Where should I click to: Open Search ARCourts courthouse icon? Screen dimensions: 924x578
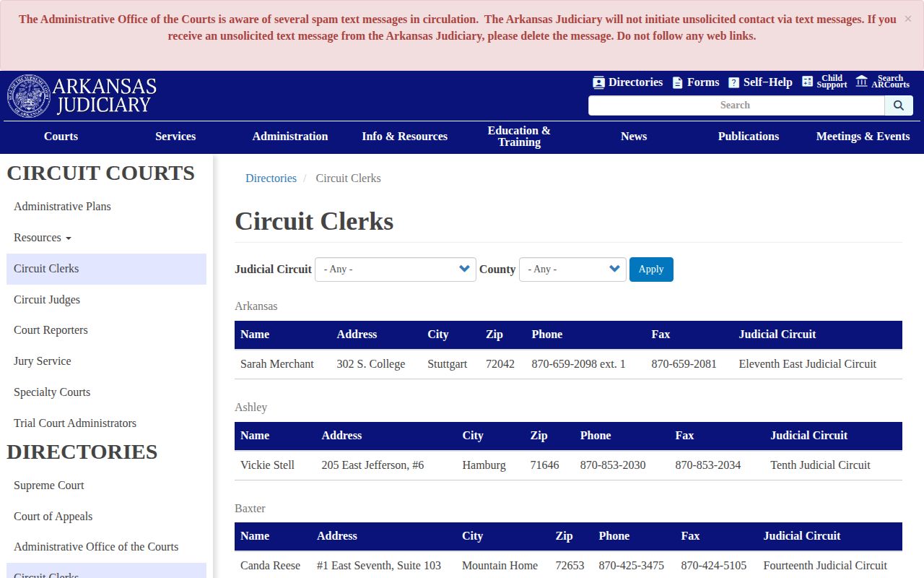pyautogui.click(x=861, y=82)
